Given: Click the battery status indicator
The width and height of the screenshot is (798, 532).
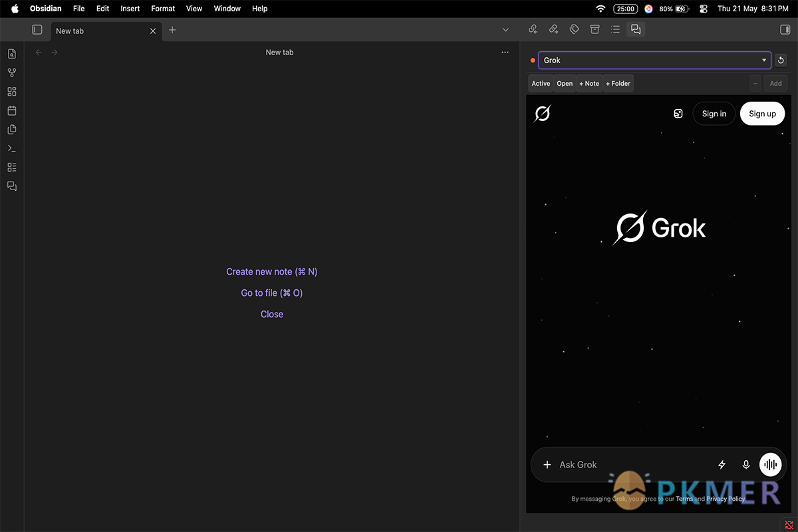Looking at the screenshot, I should pyautogui.click(x=674, y=9).
